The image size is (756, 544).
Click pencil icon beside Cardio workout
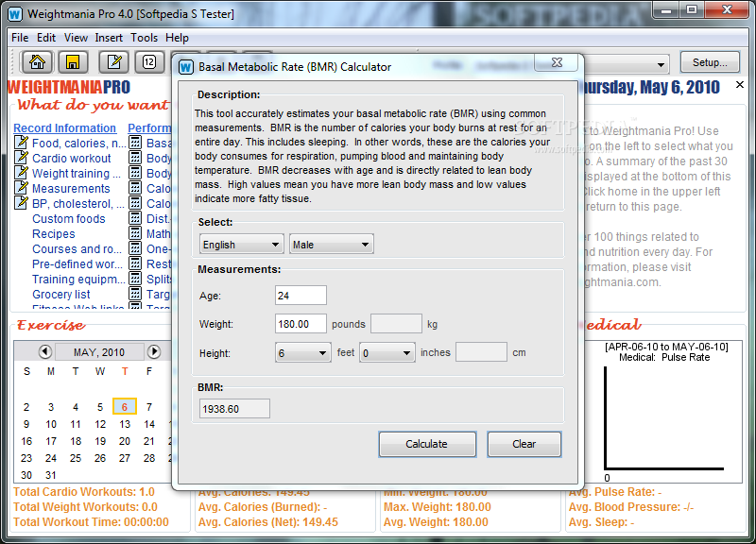[21, 158]
